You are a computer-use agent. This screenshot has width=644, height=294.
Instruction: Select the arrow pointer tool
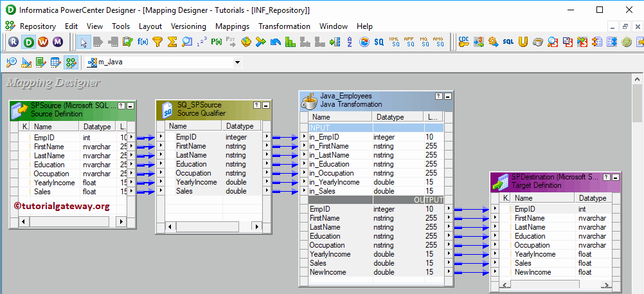click(84, 42)
